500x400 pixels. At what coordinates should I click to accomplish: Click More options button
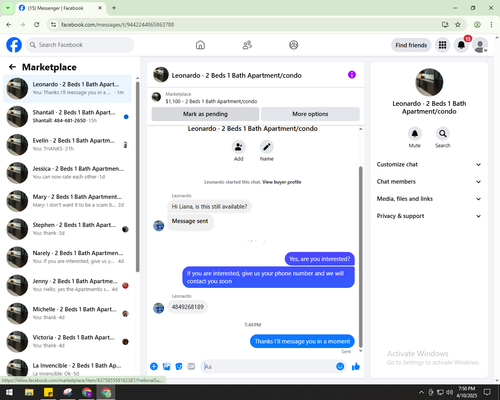coord(310,114)
